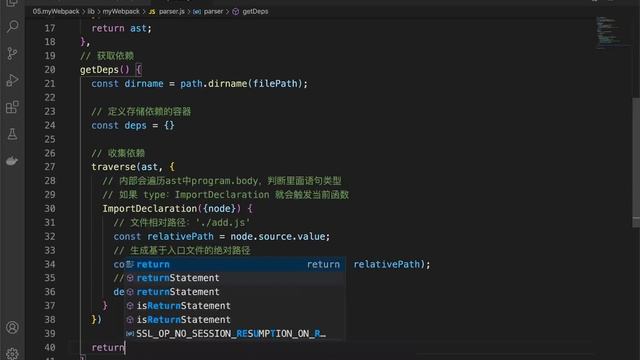The image size is (640, 360).
Task: Click the parser.js breadcrumb file
Action: pyautogui.click(x=167, y=11)
